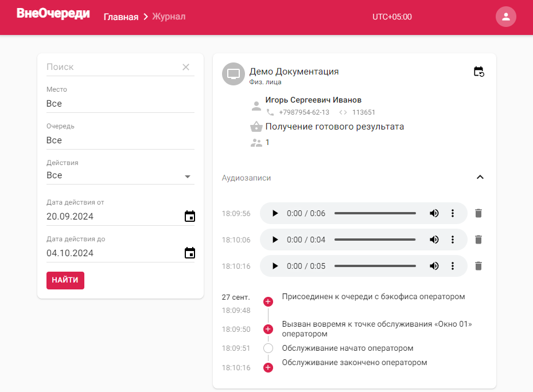Click the code value 113651
The image size is (533, 392).
click(x=363, y=112)
